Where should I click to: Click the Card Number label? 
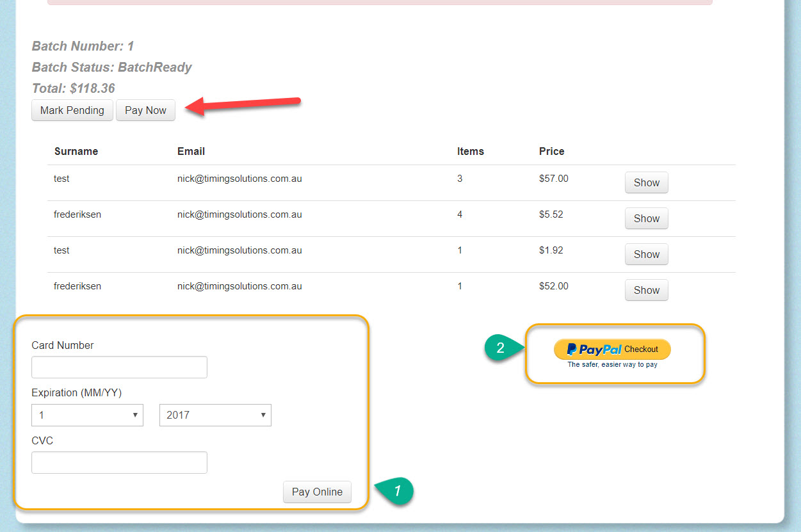63,346
